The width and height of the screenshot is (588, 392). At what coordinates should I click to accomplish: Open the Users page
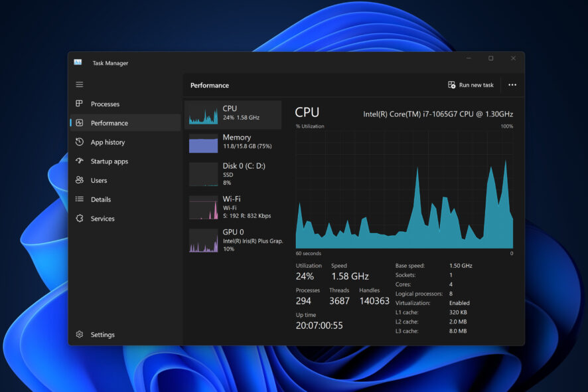coord(125,181)
